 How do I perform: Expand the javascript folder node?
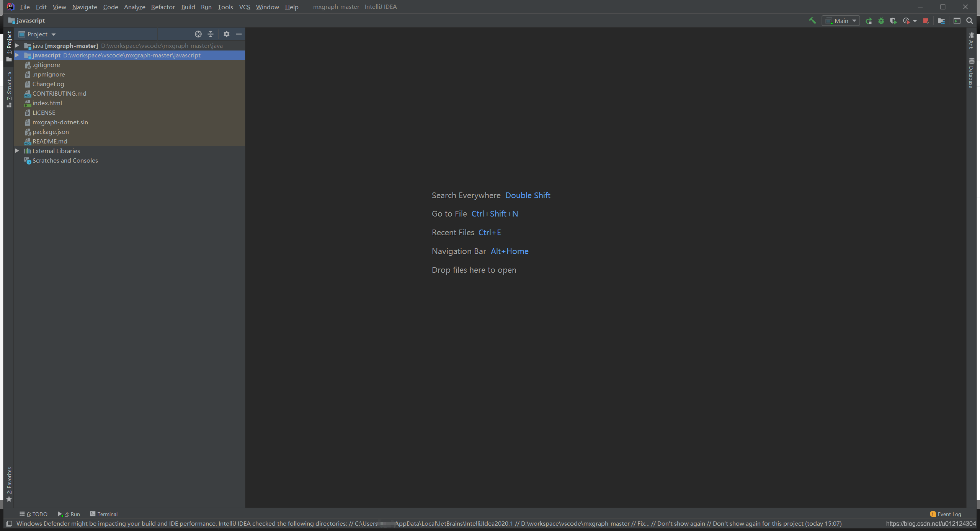point(17,55)
